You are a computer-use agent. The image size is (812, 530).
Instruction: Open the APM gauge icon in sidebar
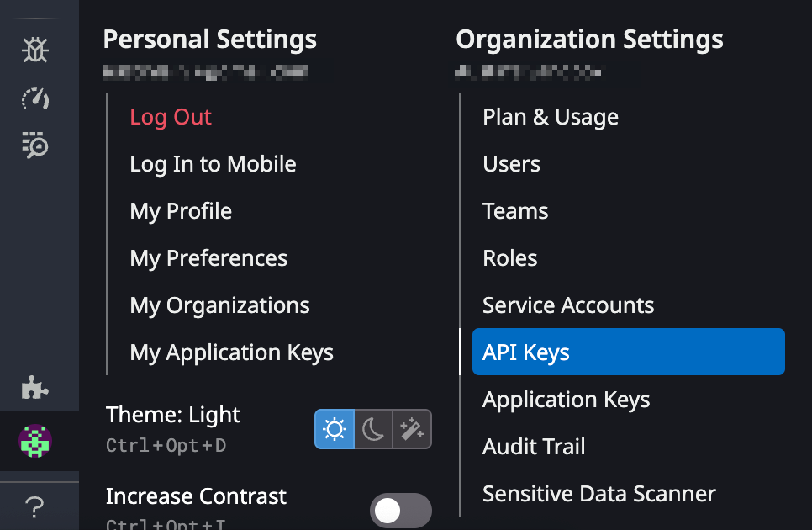pos(34,98)
